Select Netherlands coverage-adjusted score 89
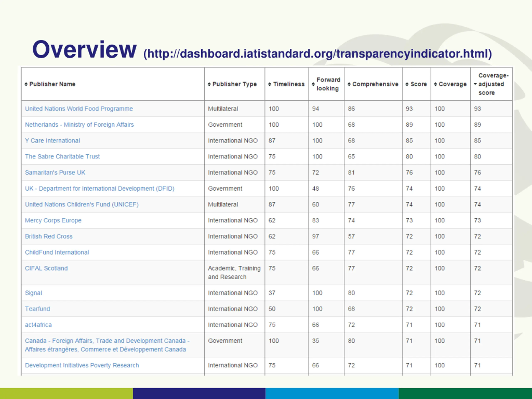 (477, 124)
